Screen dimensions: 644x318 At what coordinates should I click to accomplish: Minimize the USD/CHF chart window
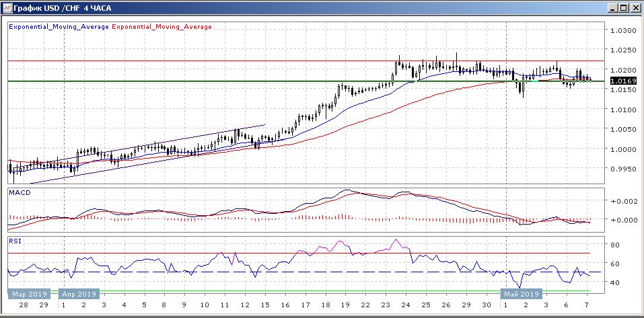click(612, 7)
